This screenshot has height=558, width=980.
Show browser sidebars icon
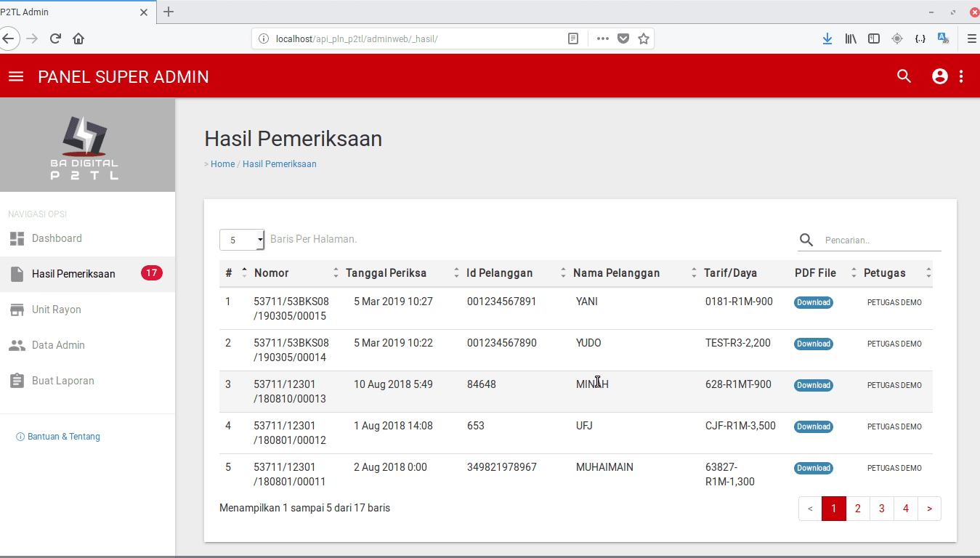tap(874, 39)
